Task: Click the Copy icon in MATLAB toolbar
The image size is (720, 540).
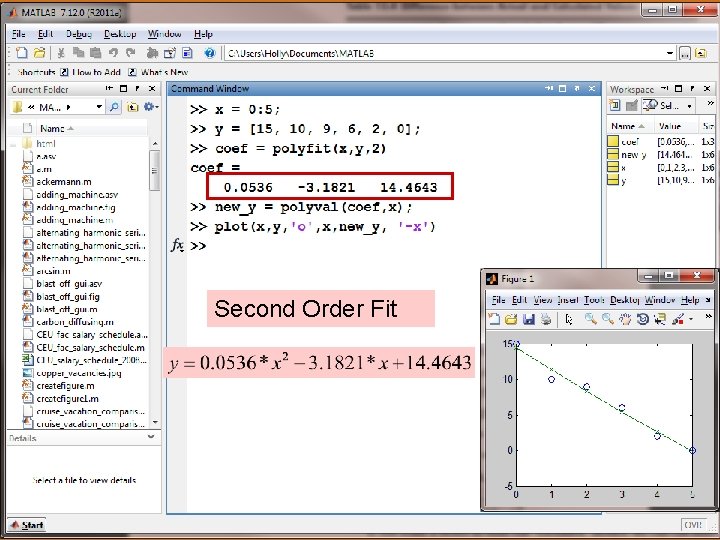Action: click(79, 53)
